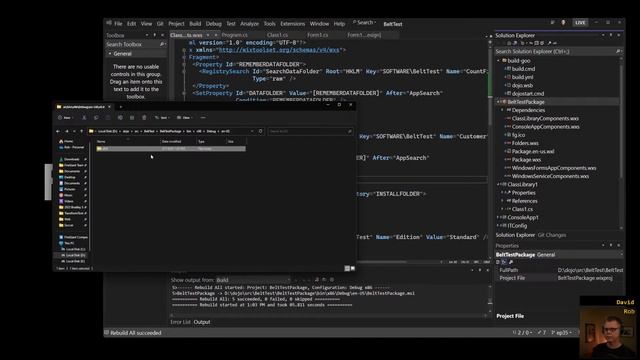
Task: Click the LIVE share button
Action: [x=580, y=22]
